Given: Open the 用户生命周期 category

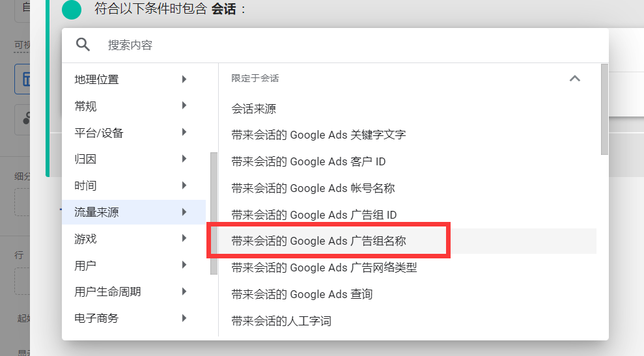Looking at the screenshot, I should click(133, 292).
